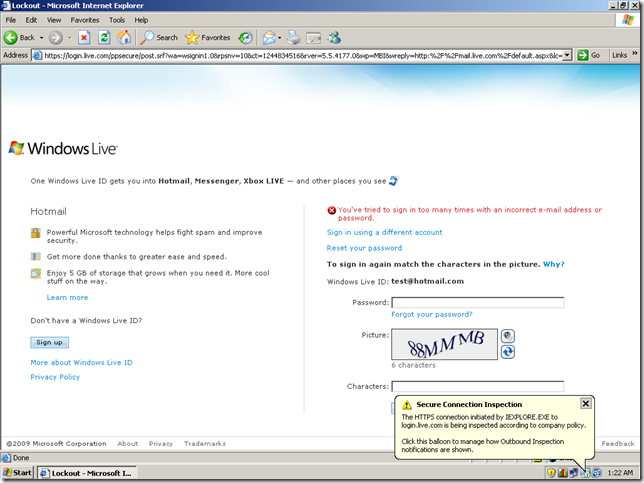Open the address bar URL dropdown
This screenshot has width=644, height=483.
[x=567, y=55]
